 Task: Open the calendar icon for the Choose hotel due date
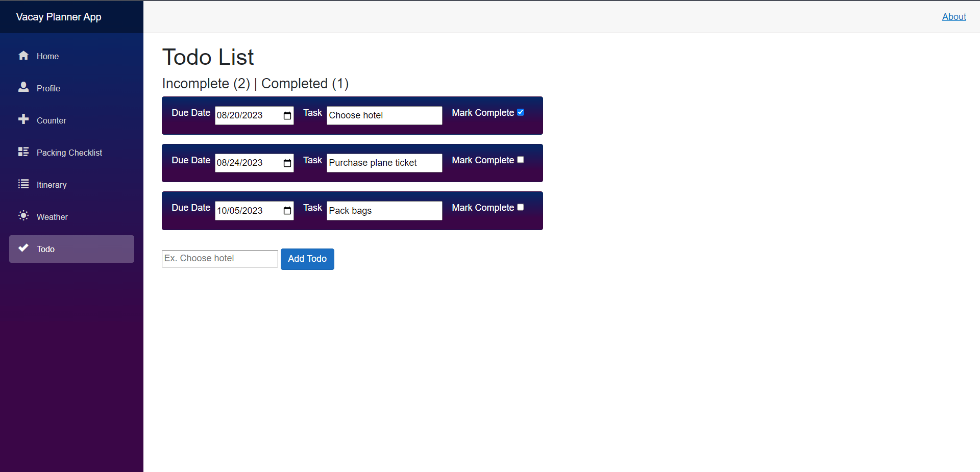tap(287, 116)
